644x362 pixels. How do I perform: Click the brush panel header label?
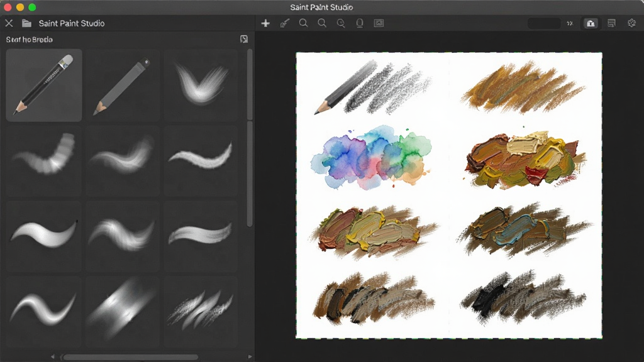click(x=29, y=40)
